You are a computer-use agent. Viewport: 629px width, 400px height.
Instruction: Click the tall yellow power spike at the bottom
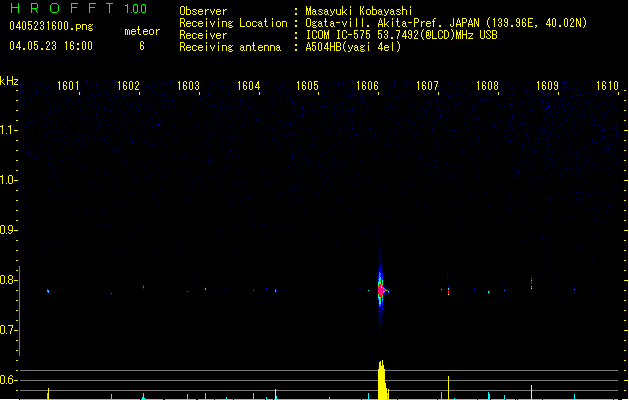[x=381, y=380]
